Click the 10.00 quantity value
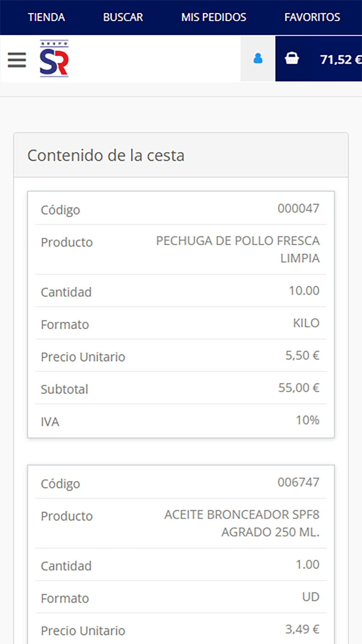 coord(304,290)
